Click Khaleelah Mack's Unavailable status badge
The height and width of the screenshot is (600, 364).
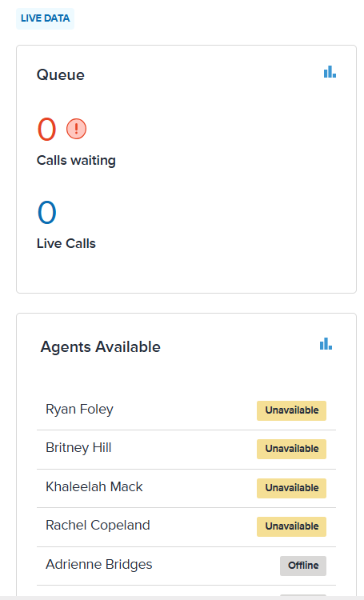(292, 488)
